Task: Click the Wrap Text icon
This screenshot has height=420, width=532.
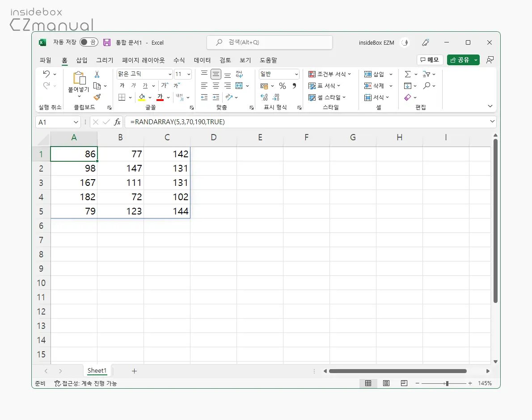Action: click(239, 74)
